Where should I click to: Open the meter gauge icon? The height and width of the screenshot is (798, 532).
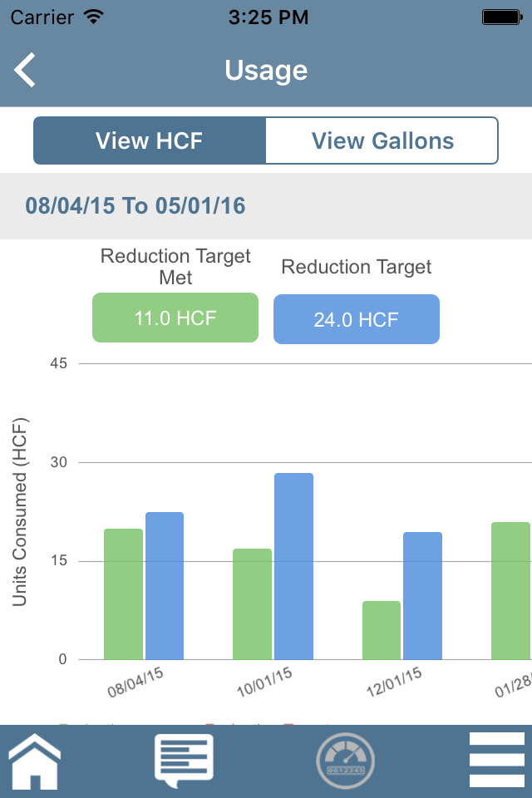click(345, 760)
